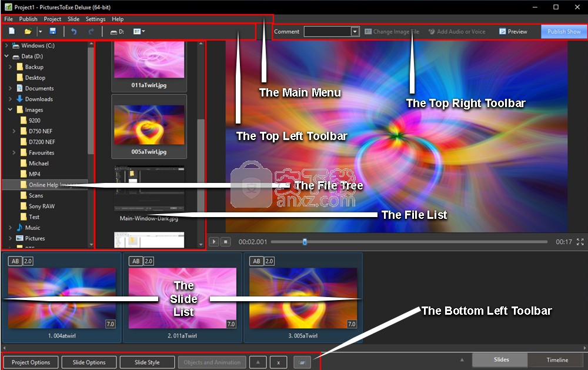The height and width of the screenshot is (370, 588).
Task: Undo the last action
Action: coord(74,32)
